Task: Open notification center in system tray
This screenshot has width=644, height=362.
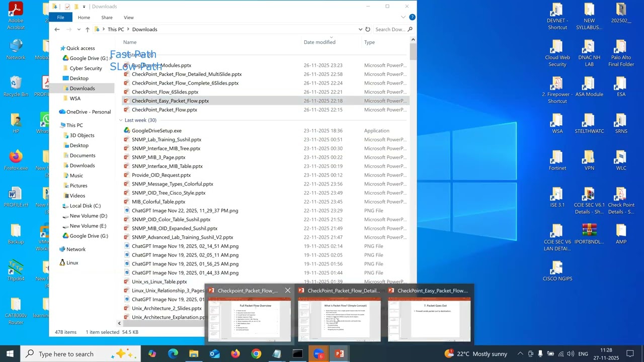Action: [x=630, y=354]
